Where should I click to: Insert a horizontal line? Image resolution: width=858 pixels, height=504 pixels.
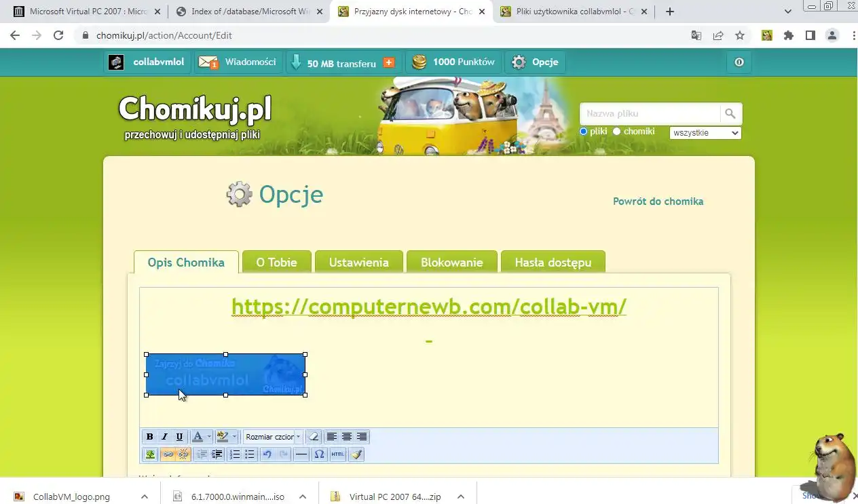click(302, 454)
